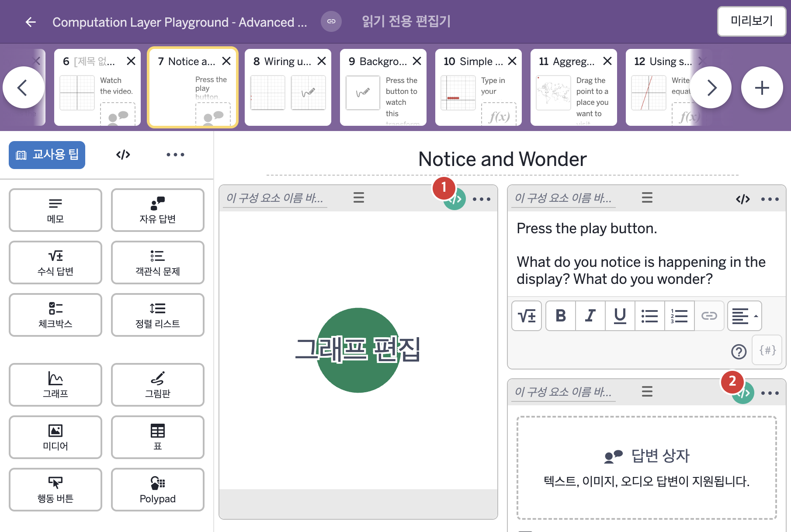Switch to screen 9 Background
The image size is (791, 532).
383,87
